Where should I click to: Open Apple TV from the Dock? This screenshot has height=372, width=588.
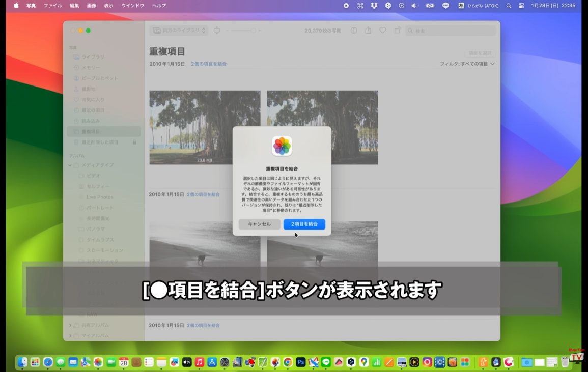coord(187,362)
